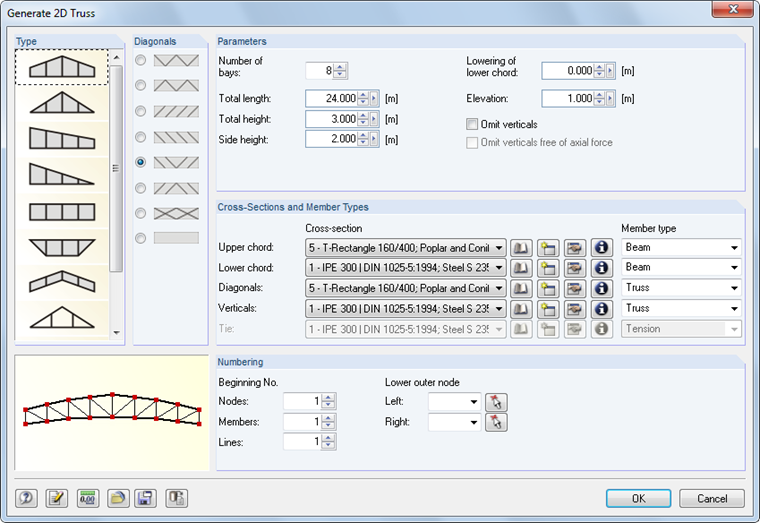Screen dimensions: 760x523
Task: Click the Type list scroll down arrow
Action: (116, 333)
